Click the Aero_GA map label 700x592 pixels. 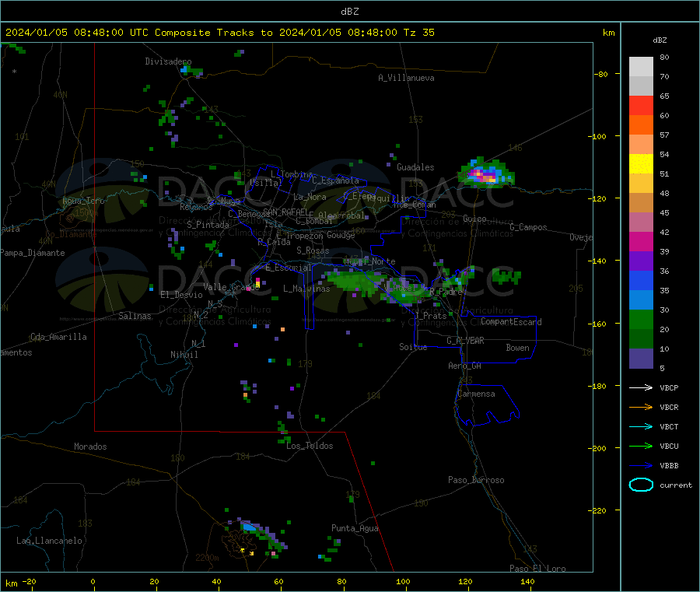pyautogui.click(x=464, y=366)
